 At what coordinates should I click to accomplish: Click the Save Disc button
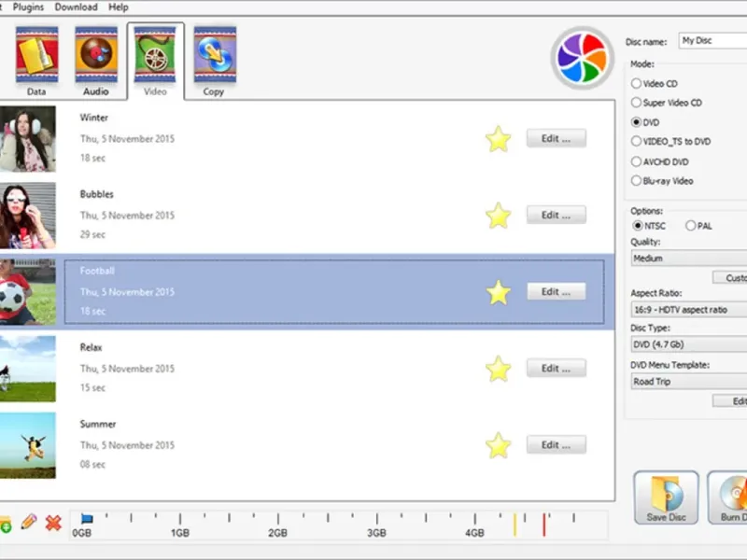(666, 497)
